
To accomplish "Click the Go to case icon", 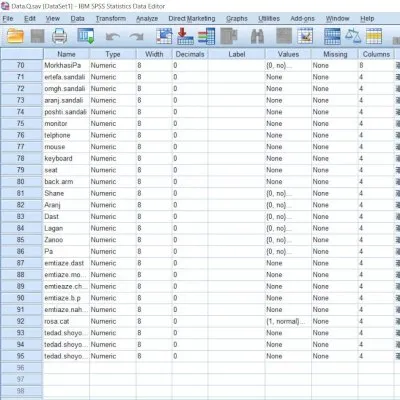I will [x=164, y=36].
